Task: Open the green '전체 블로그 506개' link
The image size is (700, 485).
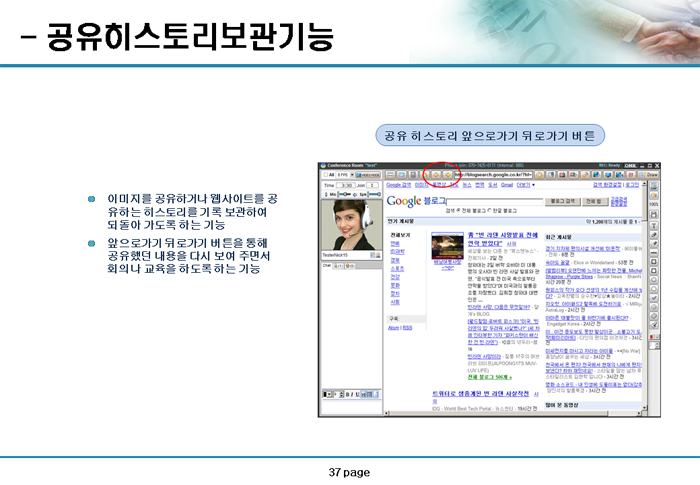Action: tap(490, 377)
